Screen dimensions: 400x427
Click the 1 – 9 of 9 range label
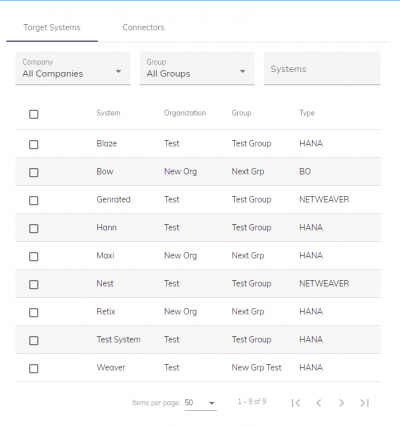coord(252,402)
